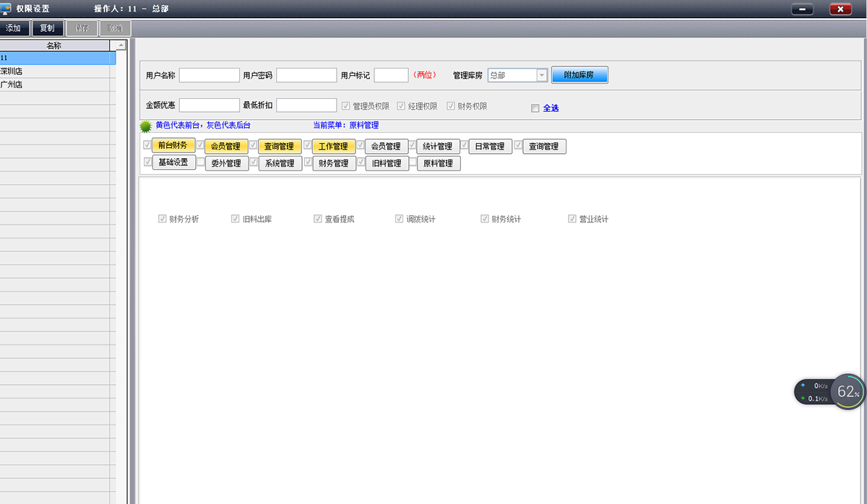The height and width of the screenshot is (504, 867).
Task: Close the 权限设置 window
Action: (840, 9)
